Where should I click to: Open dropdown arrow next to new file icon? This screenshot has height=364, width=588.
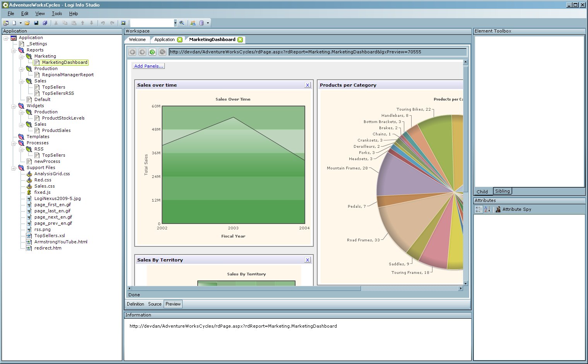tap(21, 23)
